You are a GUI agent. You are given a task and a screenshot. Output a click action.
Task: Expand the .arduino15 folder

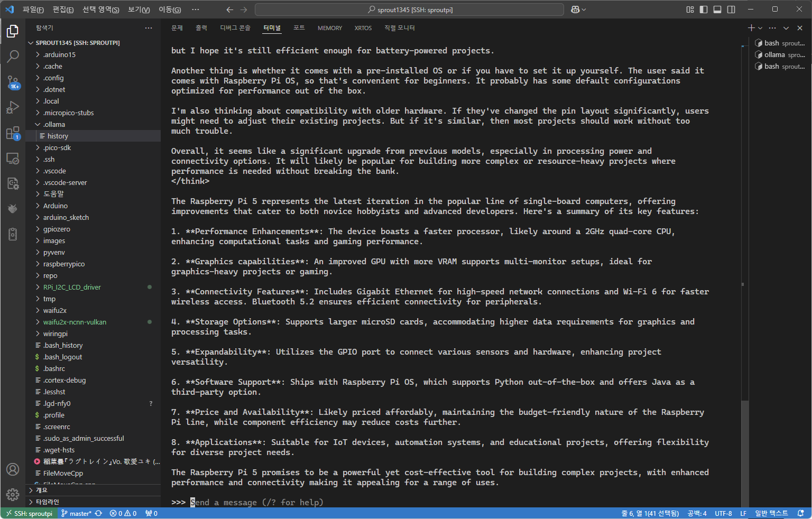[93, 54]
